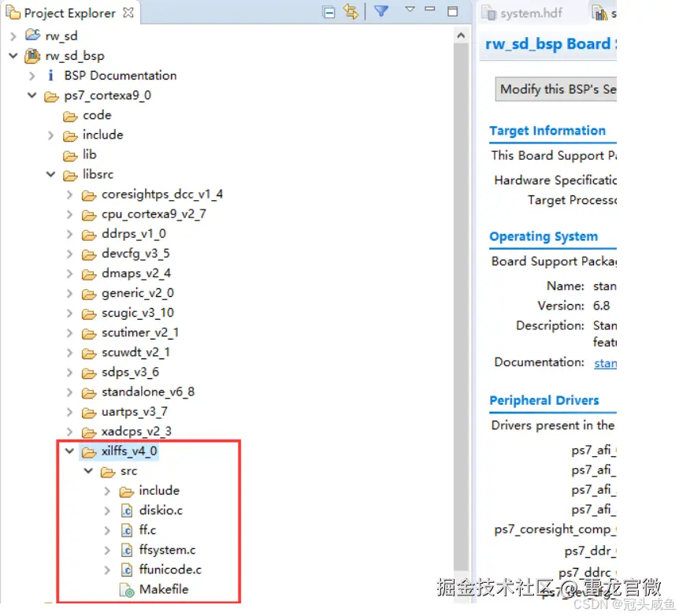Image resolution: width=679 pixels, height=616 pixels.
Task: Click the C file icon beside ff.c
Action: pos(127,530)
